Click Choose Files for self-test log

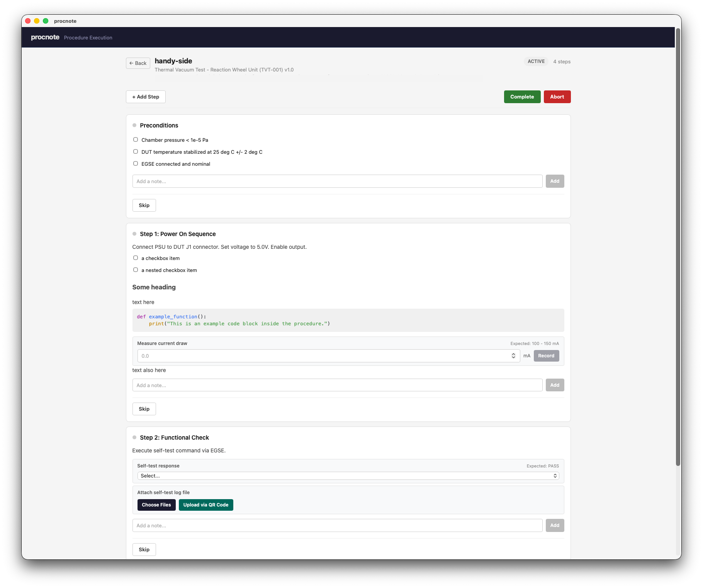coord(156,505)
